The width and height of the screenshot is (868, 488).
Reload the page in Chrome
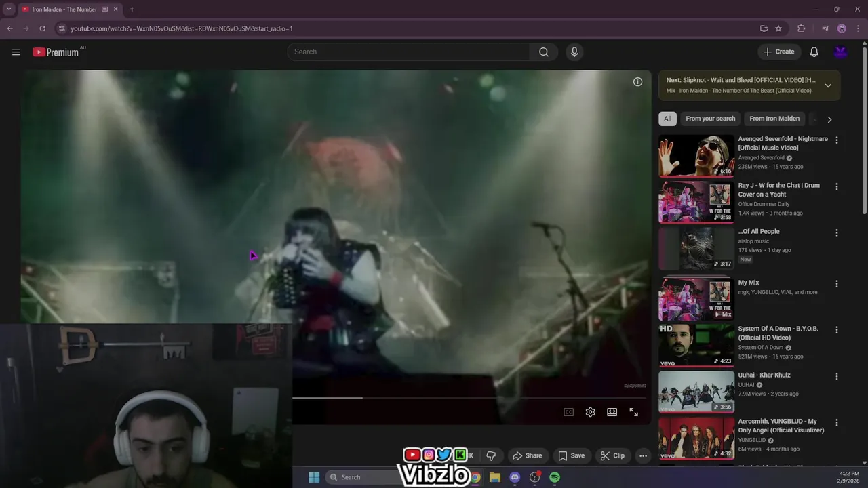tap(42, 28)
